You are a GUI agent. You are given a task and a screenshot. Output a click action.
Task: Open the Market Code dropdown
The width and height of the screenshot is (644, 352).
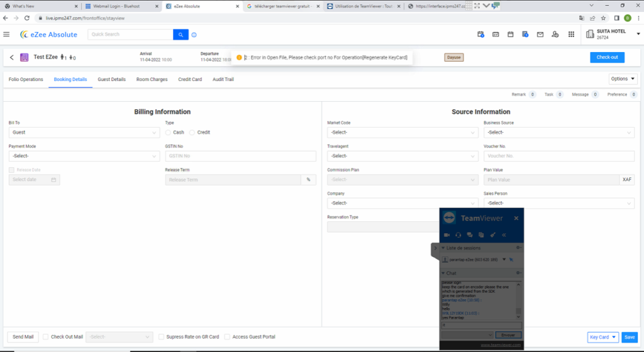(x=402, y=133)
